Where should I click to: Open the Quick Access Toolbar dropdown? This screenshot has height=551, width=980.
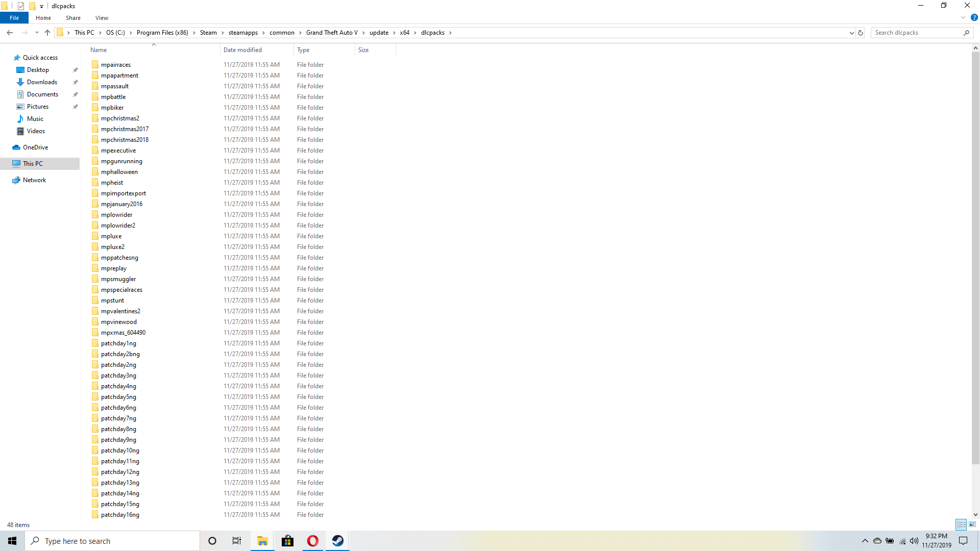pos(42,6)
